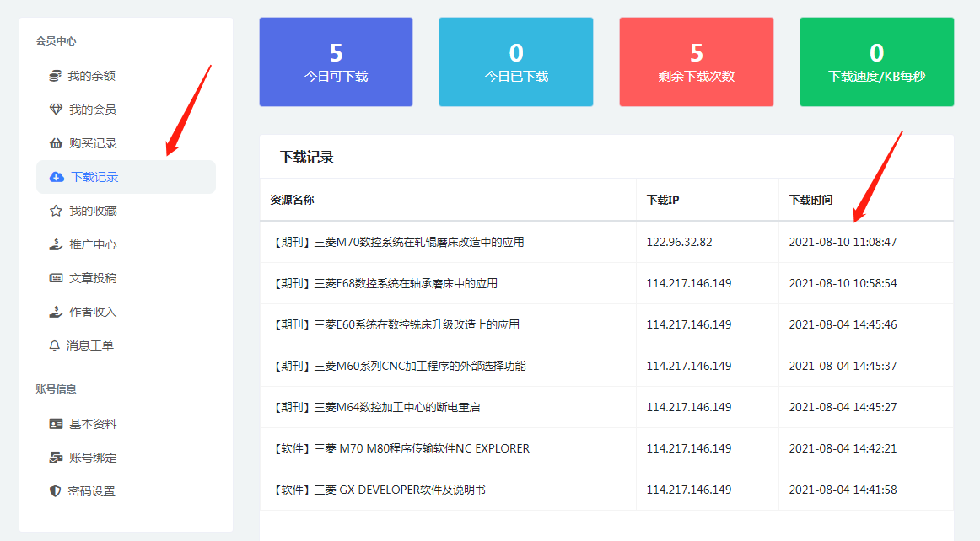
Task: Open 三菱E60系统在数控铣床升级改造上的应用 entry
Action: point(395,324)
